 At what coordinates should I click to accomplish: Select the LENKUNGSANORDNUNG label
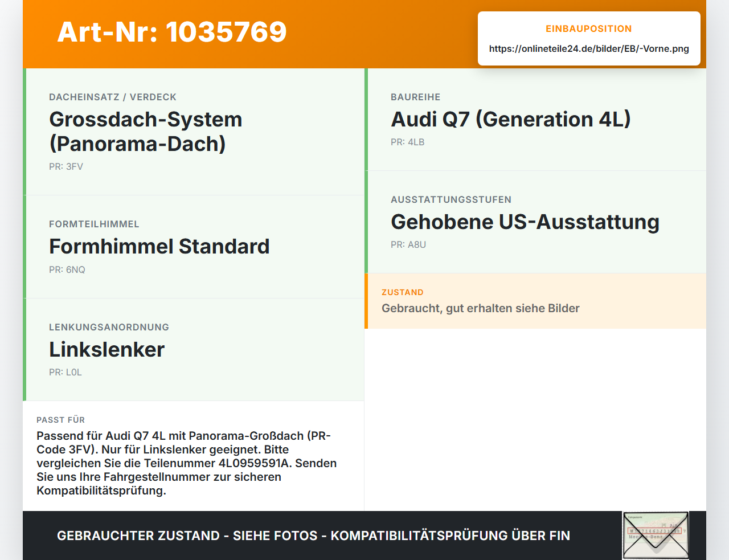[109, 327]
